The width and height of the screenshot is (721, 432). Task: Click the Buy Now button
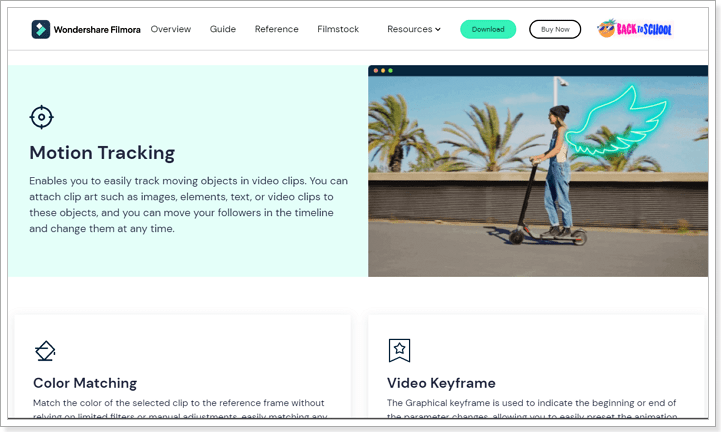[x=555, y=29]
